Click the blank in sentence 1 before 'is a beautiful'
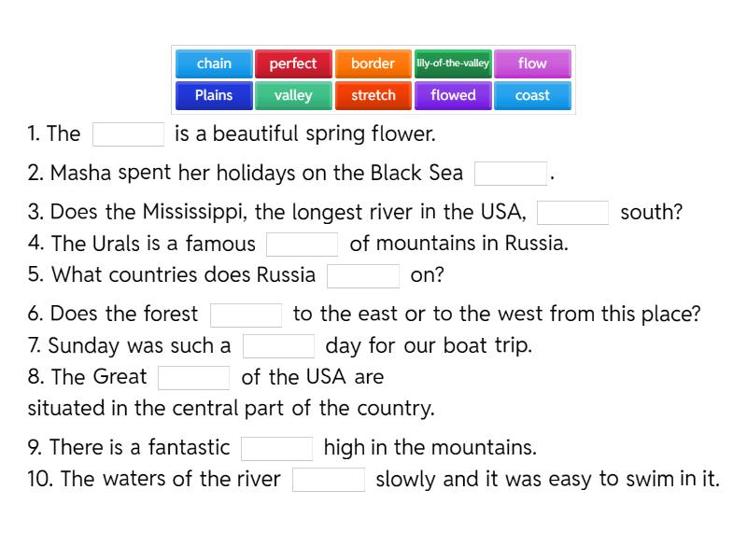Image resolution: width=747 pixels, height=560 pixels. coord(128,134)
